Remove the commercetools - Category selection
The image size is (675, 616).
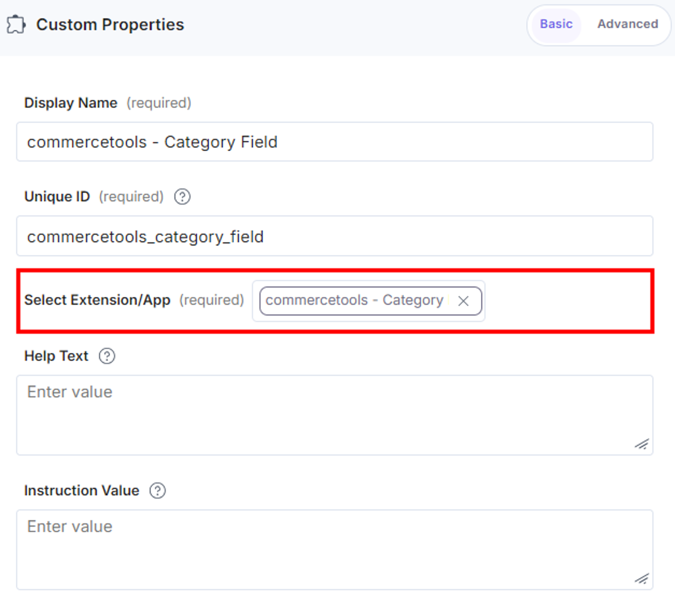pos(463,301)
